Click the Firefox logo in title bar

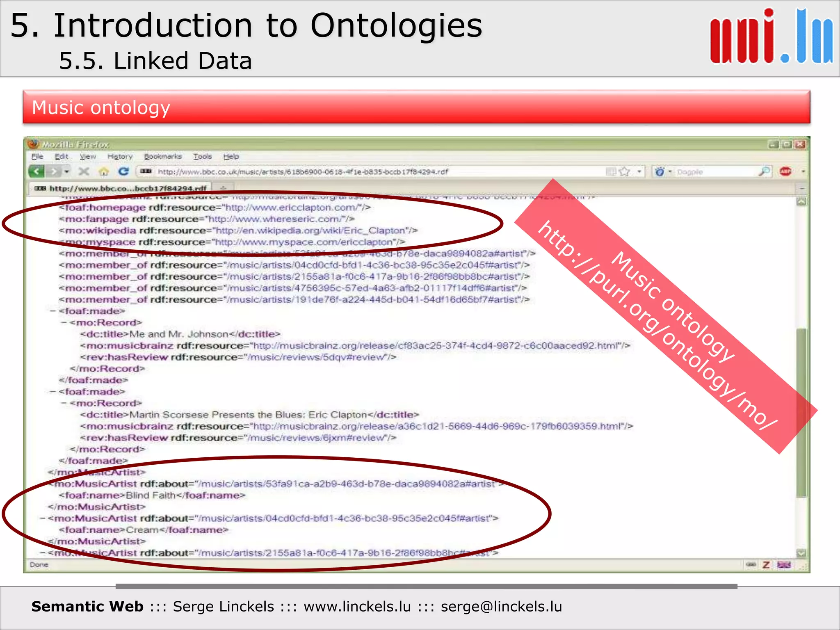(x=33, y=144)
